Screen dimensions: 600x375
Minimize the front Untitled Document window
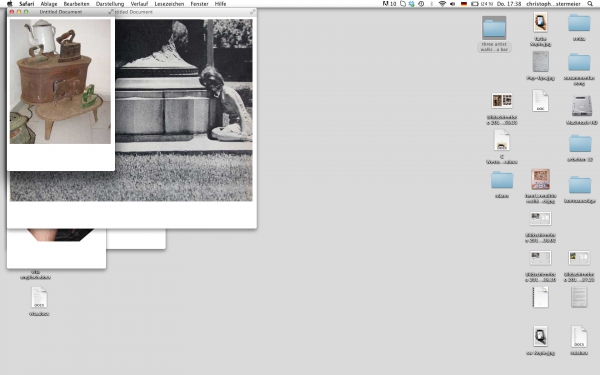coord(19,12)
